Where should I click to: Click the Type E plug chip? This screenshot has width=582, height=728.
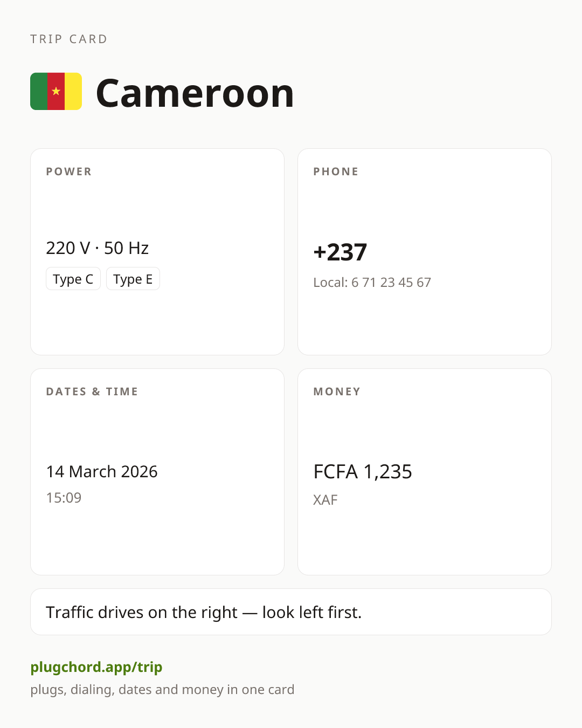pos(133,279)
